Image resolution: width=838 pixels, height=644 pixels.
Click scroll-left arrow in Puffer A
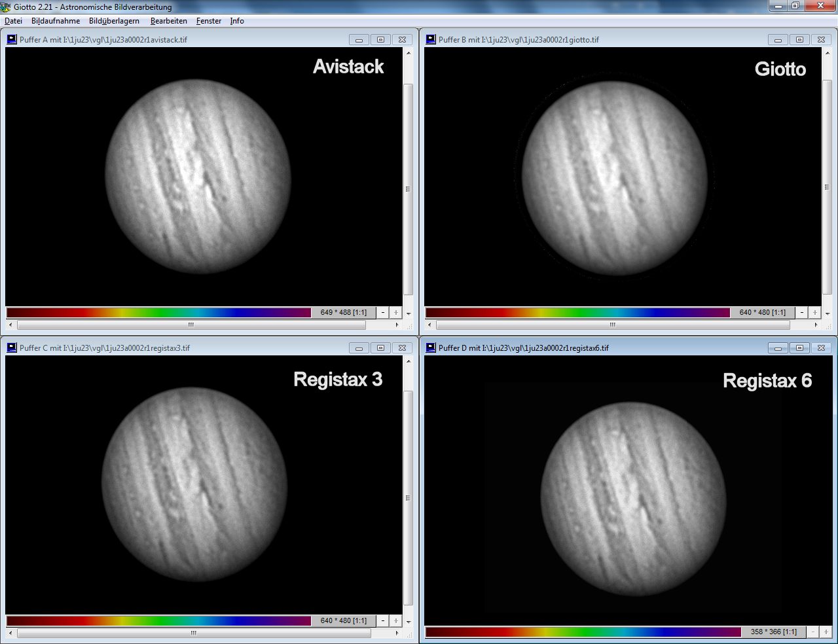[10, 325]
